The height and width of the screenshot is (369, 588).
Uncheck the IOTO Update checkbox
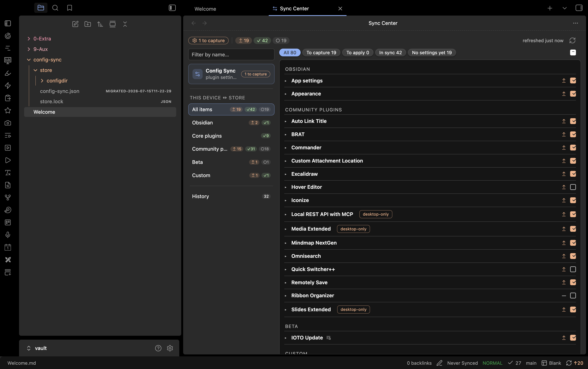[x=573, y=338]
